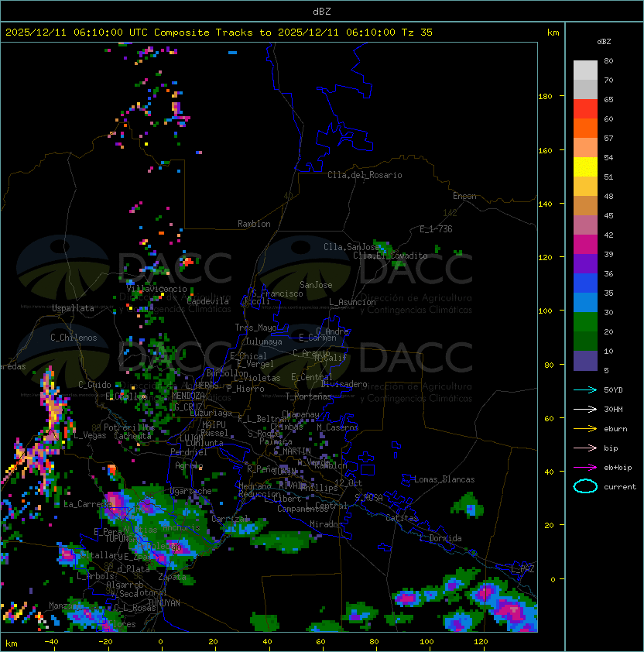Click the '140' tick on the right km axis
This screenshot has width=644, height=652.
[x=545, y=204]
